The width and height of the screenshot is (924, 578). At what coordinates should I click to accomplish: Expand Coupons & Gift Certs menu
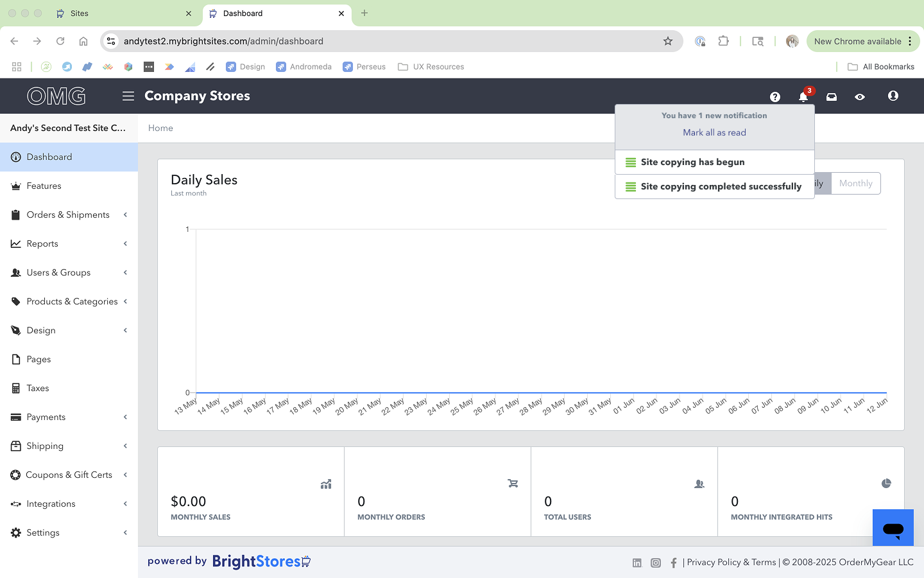click(69, 475)
